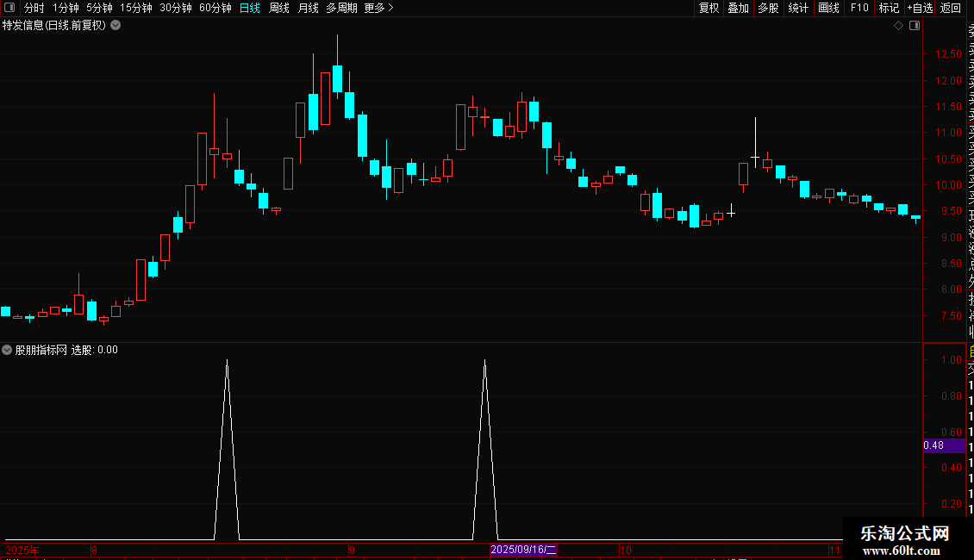The image size is (974, 560).
Task: Click first indicator spike peak in August
Action: coord(227,361)
